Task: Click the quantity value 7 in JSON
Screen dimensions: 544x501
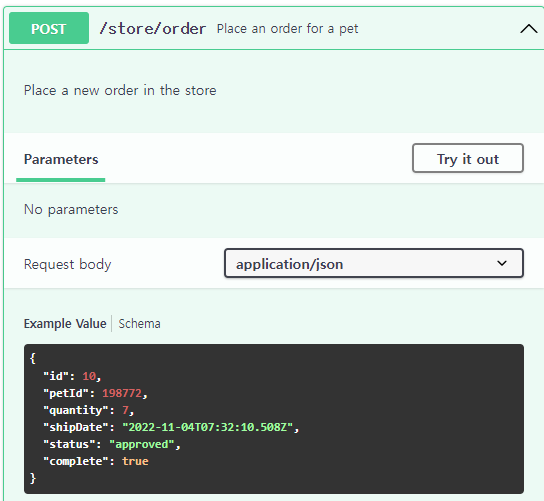Action: point(125,410)
